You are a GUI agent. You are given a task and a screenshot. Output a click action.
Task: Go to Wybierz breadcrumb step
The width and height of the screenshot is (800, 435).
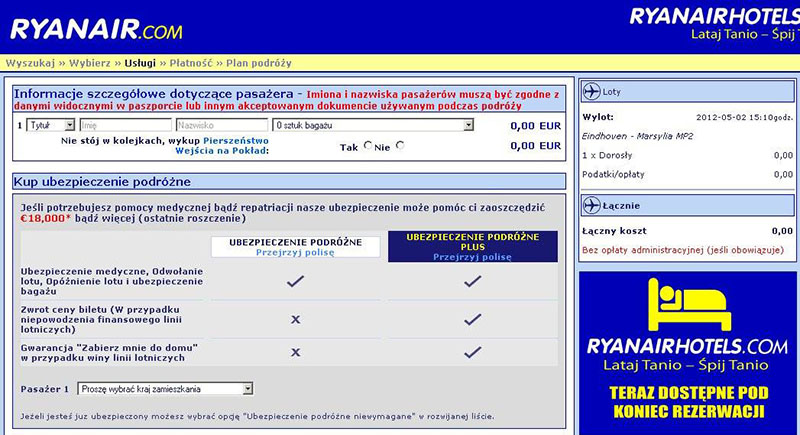pos(90,63)
